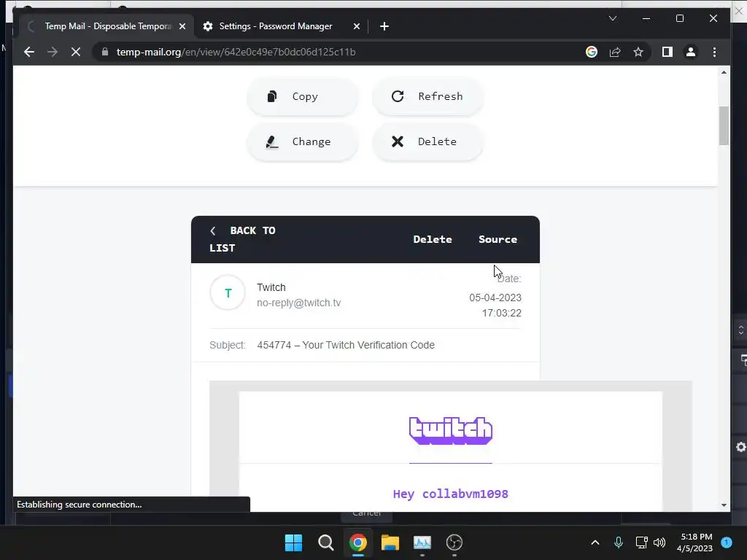Click the Twitch sender avatar circle
The height and width of the screenshot is (560, 747).
228,293
